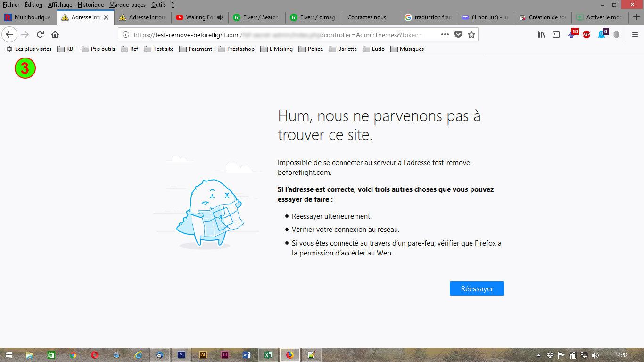Click the forward navigation arrow

tap(25, 34)
